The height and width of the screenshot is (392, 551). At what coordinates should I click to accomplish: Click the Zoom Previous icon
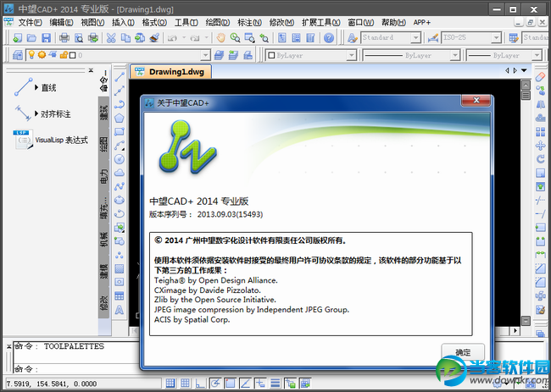pos(264,37)
